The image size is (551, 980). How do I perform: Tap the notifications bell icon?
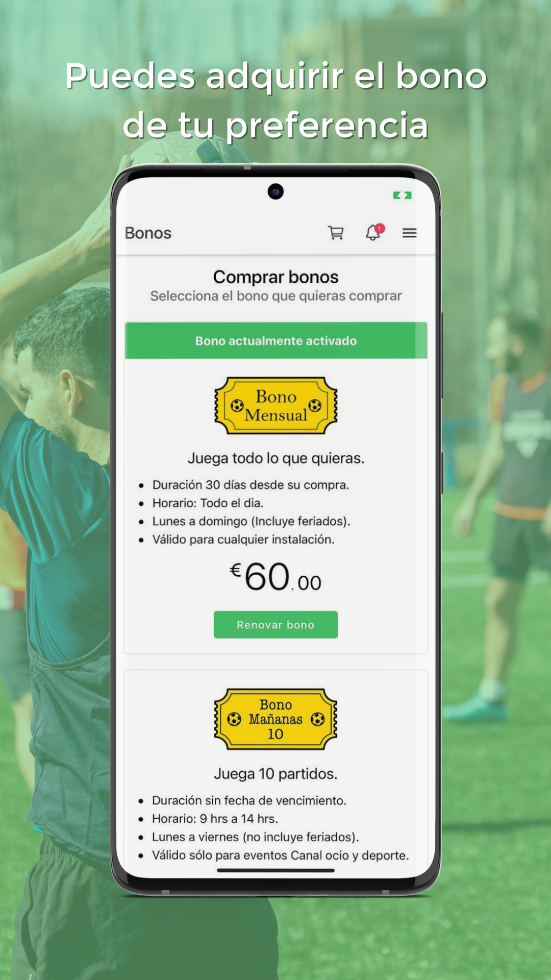[373, 233]
